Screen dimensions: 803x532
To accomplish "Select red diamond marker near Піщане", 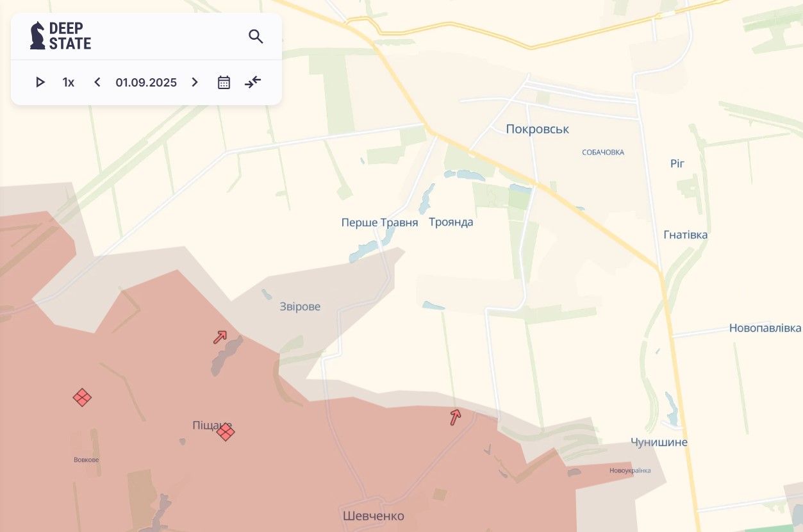I will tap(226, 432).
